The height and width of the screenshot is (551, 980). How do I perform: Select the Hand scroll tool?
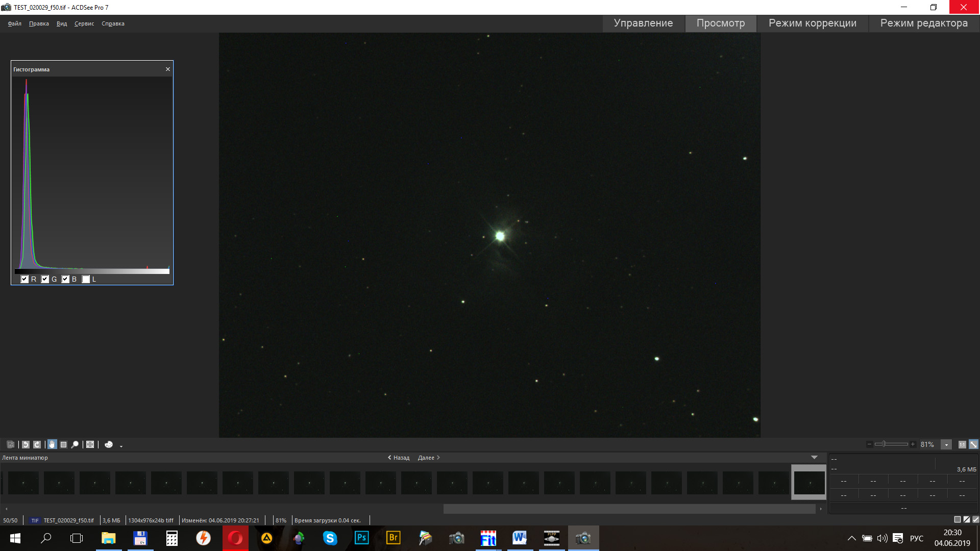click(52, 444)
